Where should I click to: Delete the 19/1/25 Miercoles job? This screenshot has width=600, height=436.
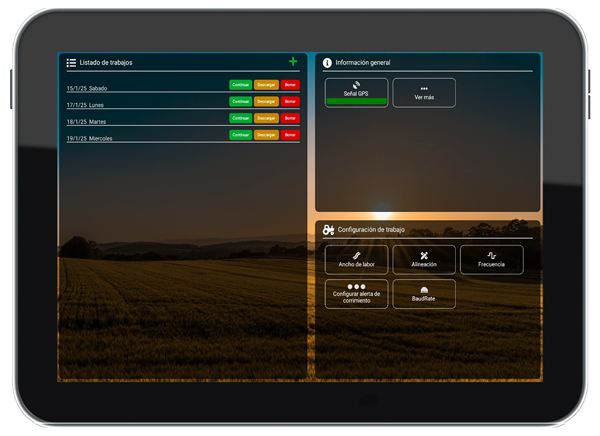point(290,135)
